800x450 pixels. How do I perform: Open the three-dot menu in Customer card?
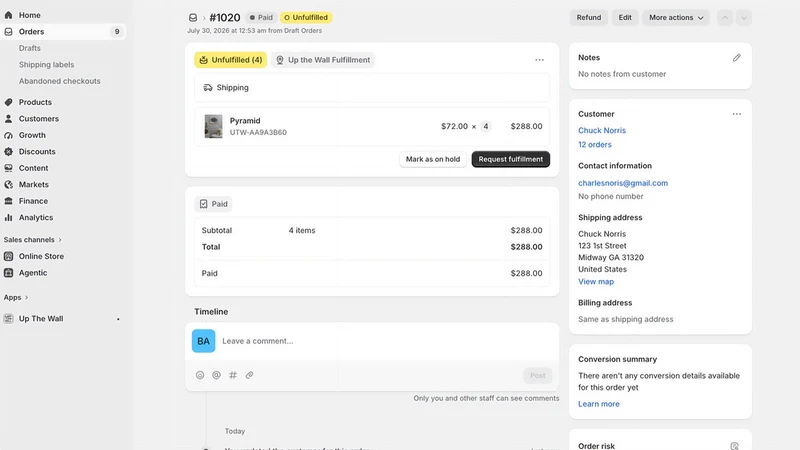(x=736, y=114)
